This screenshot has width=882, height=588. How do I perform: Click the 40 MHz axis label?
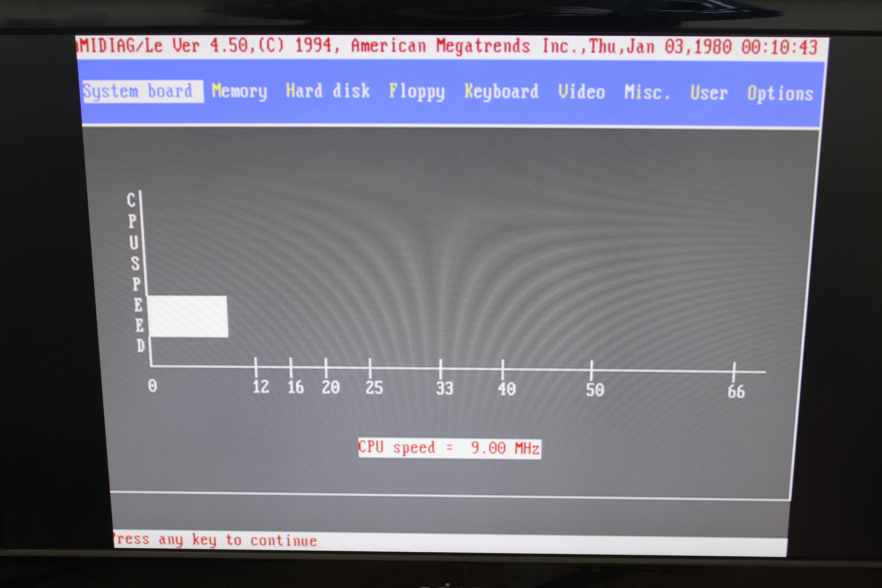507,389
